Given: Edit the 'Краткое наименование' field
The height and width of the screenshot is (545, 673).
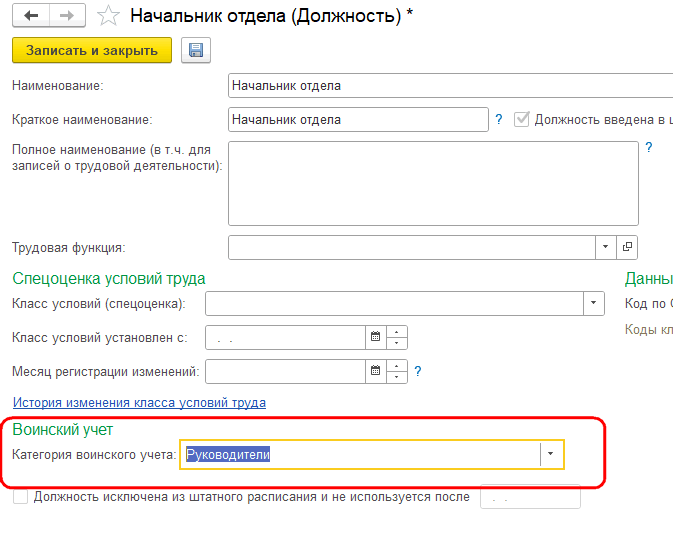Looking at the screenshot, I should pyautogui.click(x=358, y=119).
